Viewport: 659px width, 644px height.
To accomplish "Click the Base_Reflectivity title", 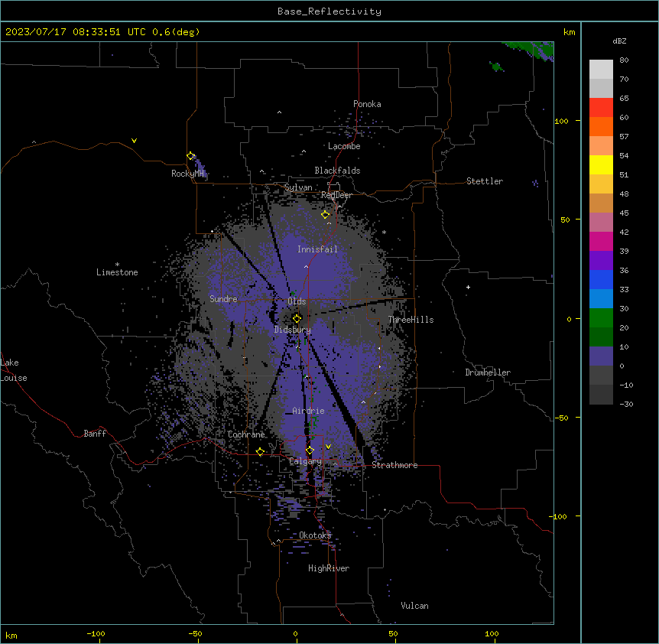I will tap(329, 11).
